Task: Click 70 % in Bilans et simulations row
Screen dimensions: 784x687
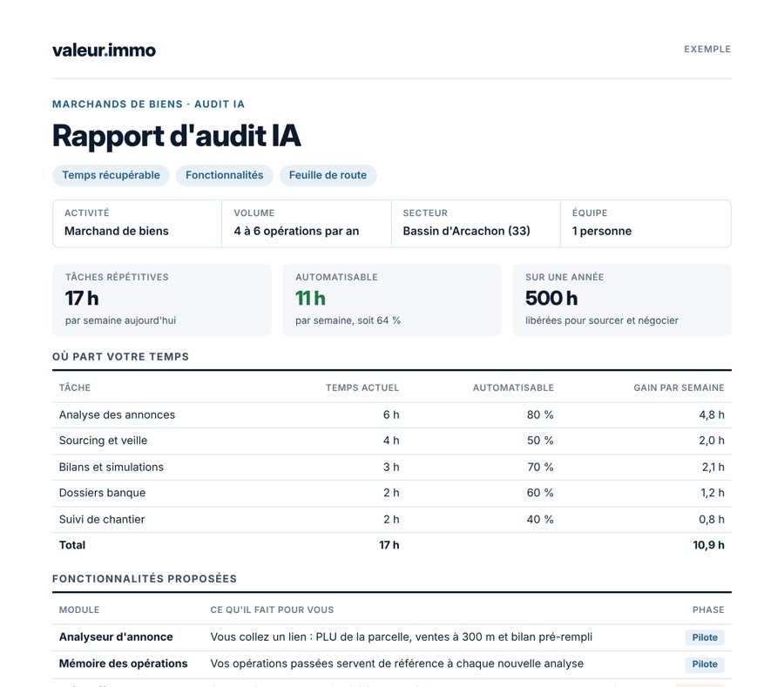Action: click(540, 467)
